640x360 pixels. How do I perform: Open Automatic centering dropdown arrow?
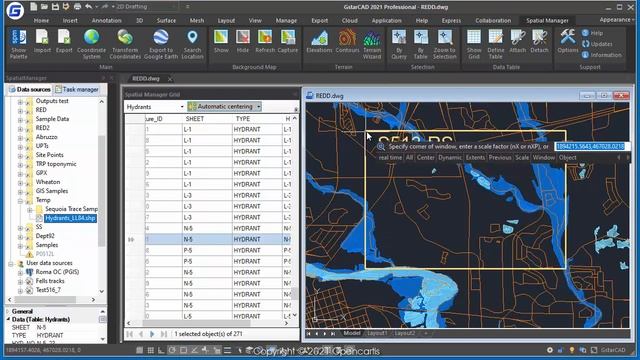point(258,107)
